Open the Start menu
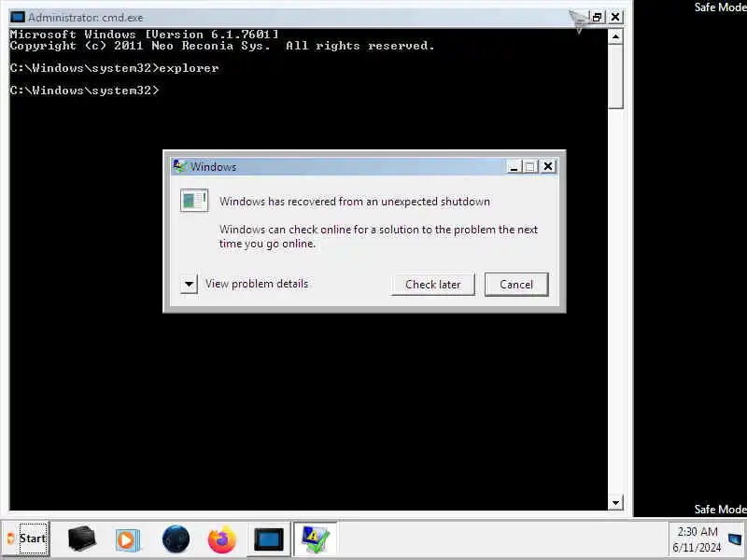Screen dimensions: 747x560 click(x=27, y=539)
